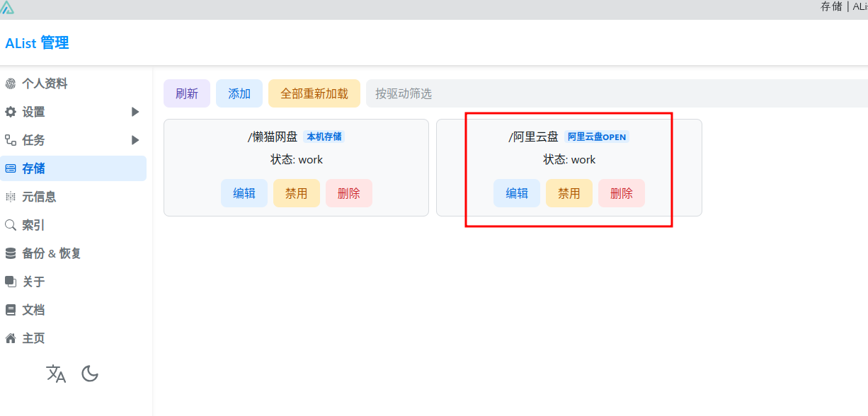Expand the 设置 submenu arrow
The height and width of the screenshot is (416, 868).
(135, 112)
